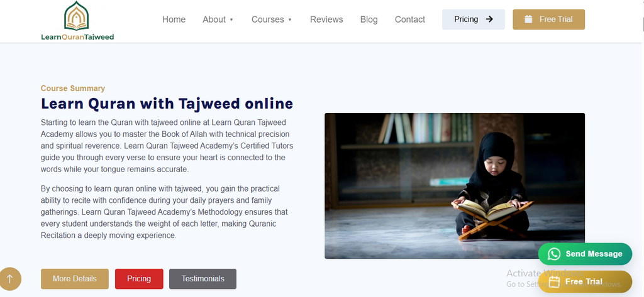
Task: Open the Courses menu item
Action: point(268,19)
